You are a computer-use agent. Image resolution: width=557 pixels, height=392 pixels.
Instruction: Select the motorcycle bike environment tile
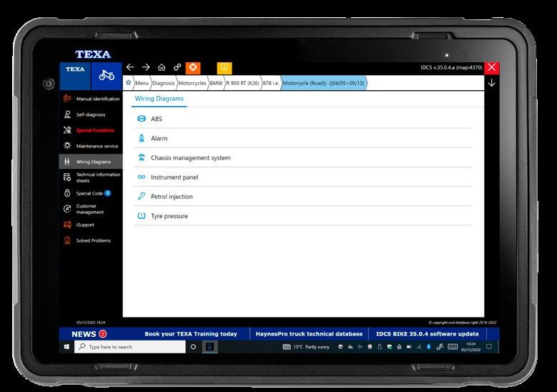tap(107, 75)
